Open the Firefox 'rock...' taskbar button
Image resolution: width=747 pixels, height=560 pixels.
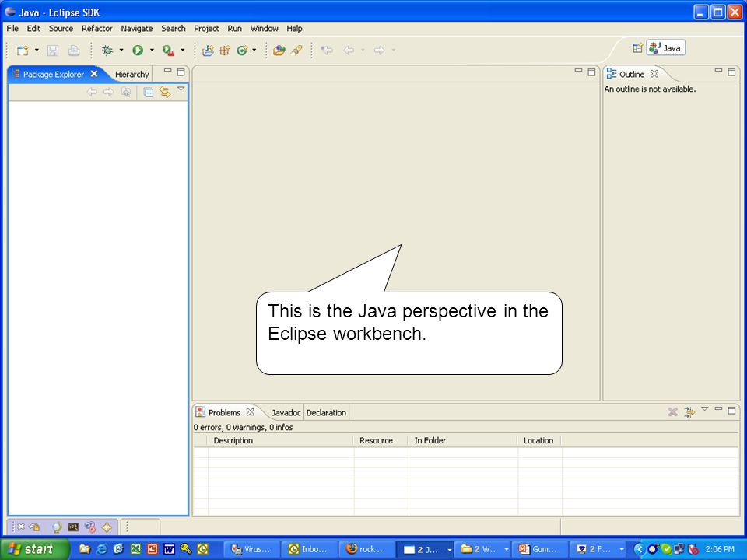pyautogui.click(x=368, y=549)
